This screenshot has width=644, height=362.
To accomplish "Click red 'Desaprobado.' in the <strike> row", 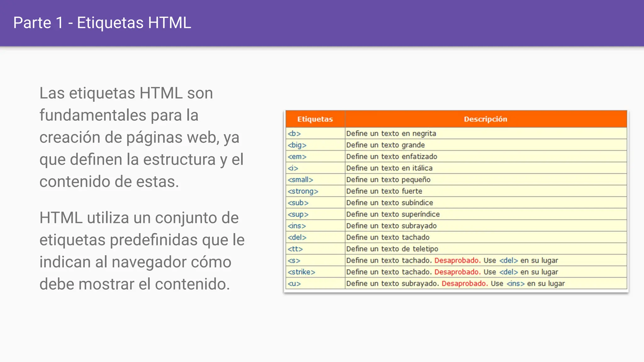I will click(x=458, y=272).
